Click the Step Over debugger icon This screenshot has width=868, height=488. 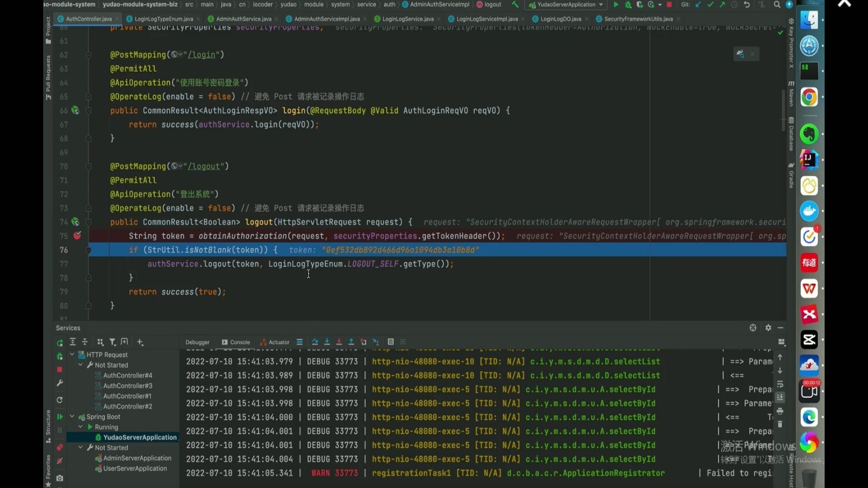click(x=315, y=342)
